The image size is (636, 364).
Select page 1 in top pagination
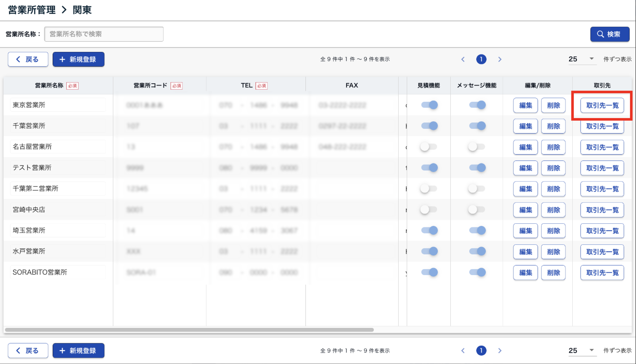point(481,59)
